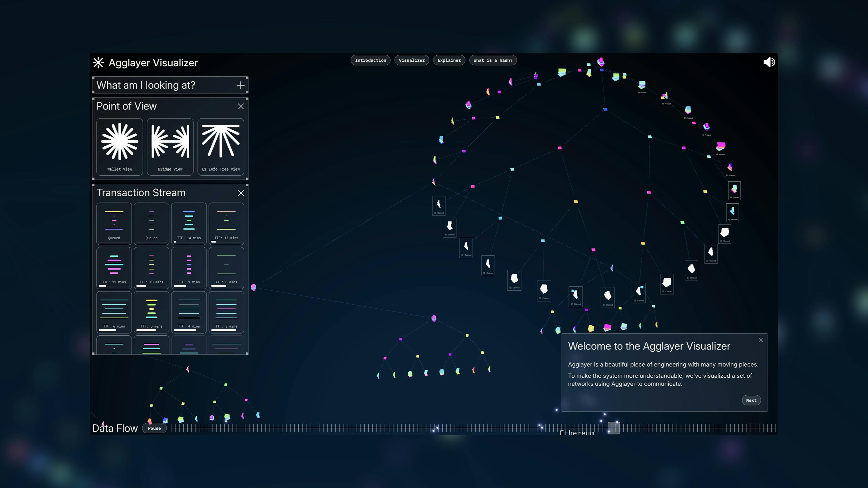Click Next in the Welcome dialog

(751, 400)
